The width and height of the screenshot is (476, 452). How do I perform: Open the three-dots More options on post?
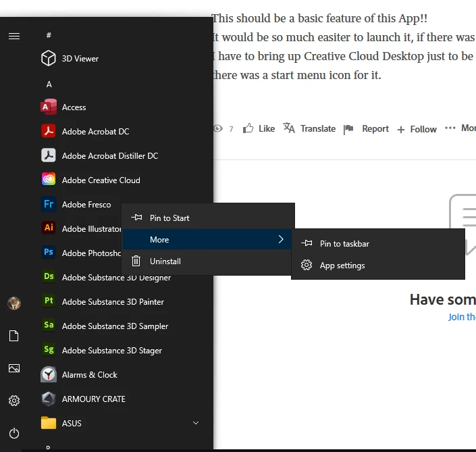[450, 128]
